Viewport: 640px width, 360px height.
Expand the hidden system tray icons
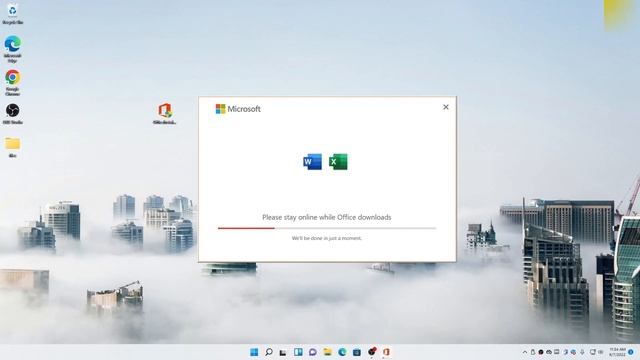(x=525, y=352)
